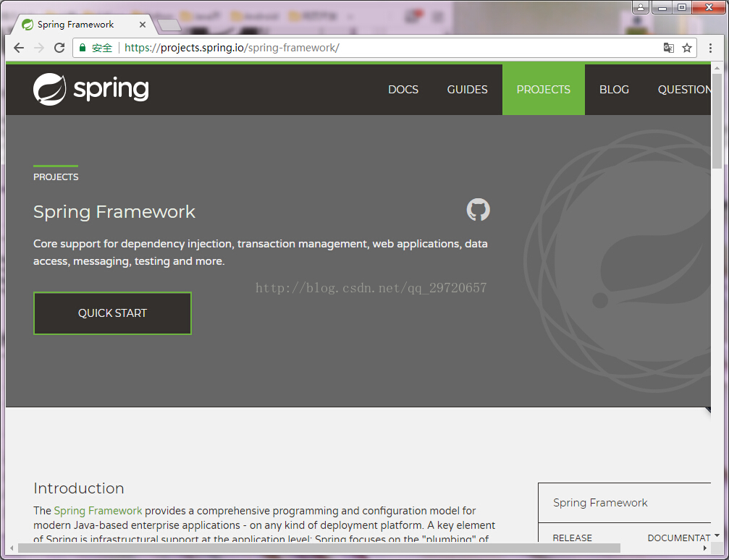Click the DOCUMENTATION column header
The image size is (729, 560).
(x=679, y=538)
